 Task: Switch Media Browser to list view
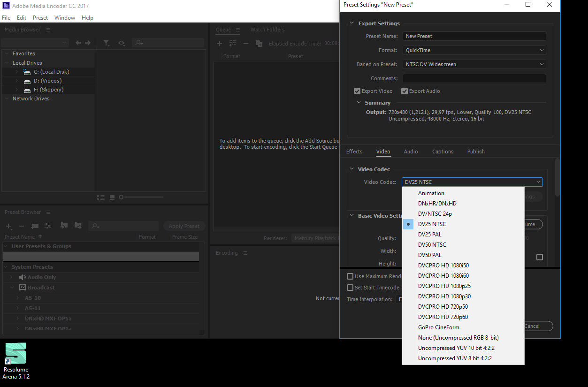[x=100, y=197]
